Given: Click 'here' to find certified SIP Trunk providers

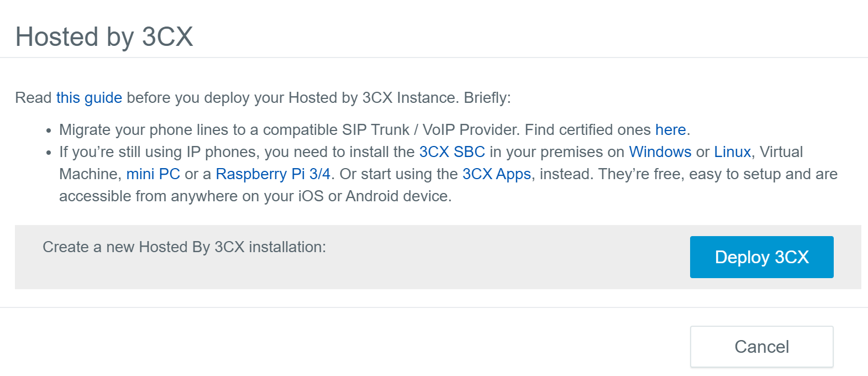Looking at the screenshot, I should pos(670,129).
